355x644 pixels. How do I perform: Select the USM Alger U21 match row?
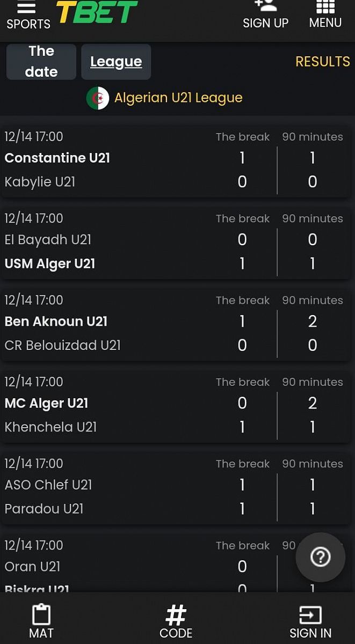[175, 243]
